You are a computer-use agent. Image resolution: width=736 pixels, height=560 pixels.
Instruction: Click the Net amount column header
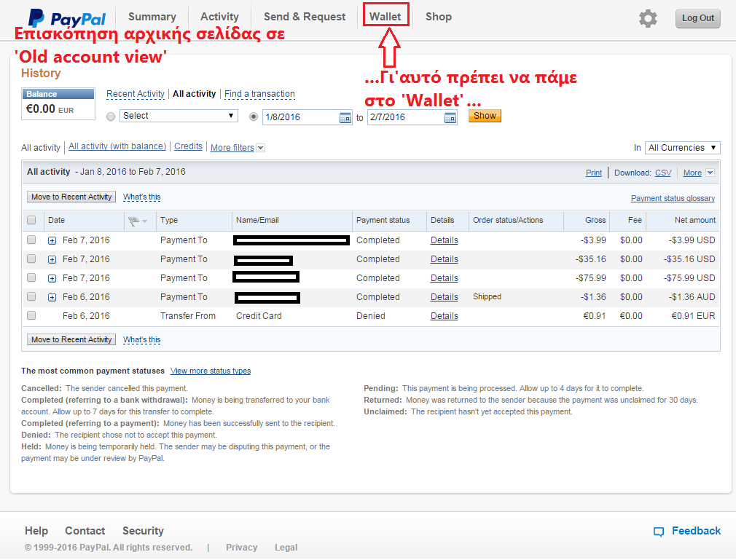coord(695,221)
